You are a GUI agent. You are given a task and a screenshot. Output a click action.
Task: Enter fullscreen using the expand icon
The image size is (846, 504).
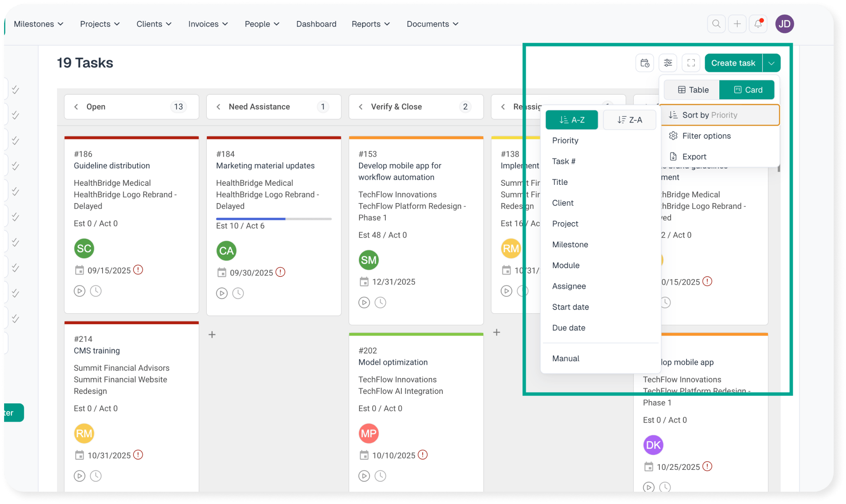[x=691, y=63]
